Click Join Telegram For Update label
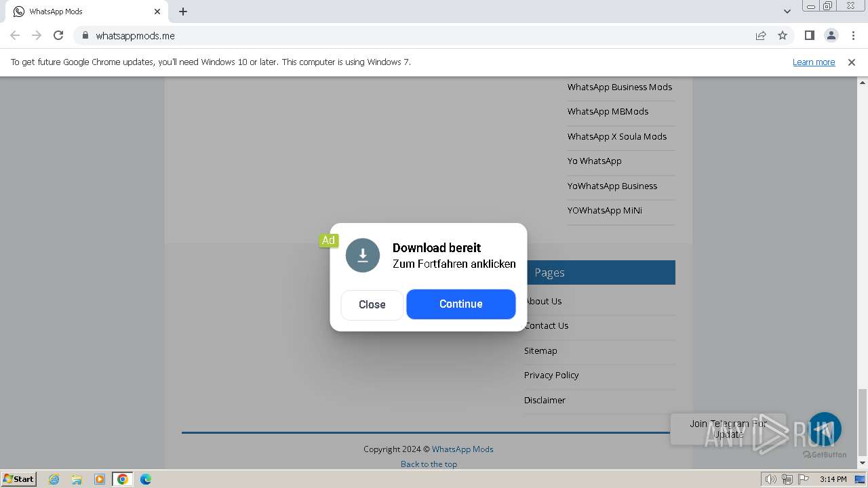Image resolution: width=868 pixels, height=488 pixels. coord(728,428)
